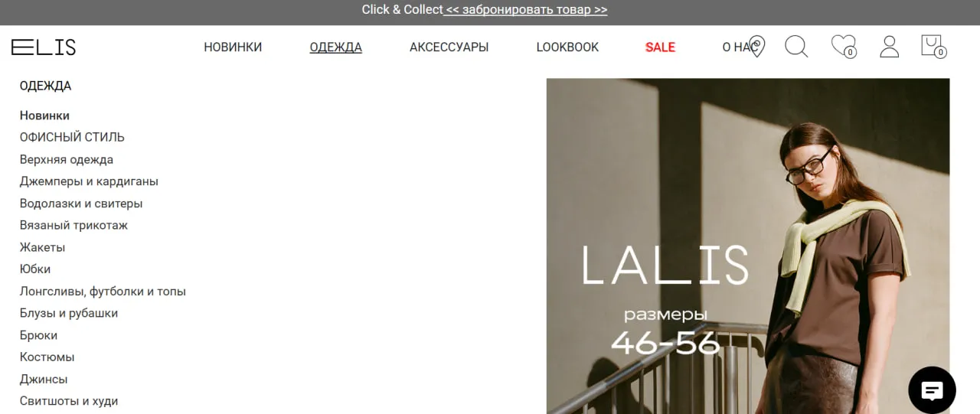Go to the ELIS logo homepage

pos(44,47)
